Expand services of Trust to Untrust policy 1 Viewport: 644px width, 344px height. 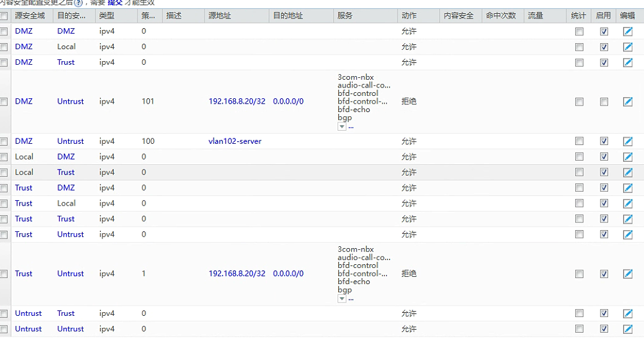(x=342, y=298)
